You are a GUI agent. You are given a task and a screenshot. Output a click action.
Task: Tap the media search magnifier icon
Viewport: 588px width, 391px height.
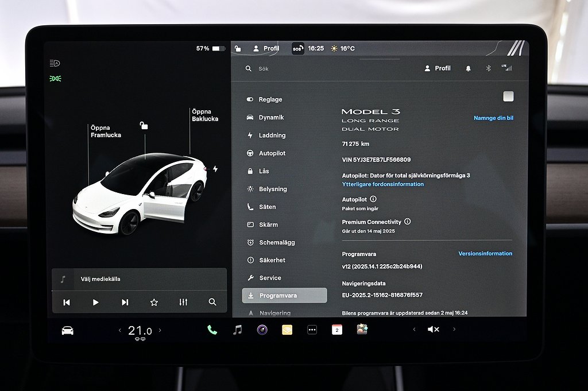[x=212, y=302]
